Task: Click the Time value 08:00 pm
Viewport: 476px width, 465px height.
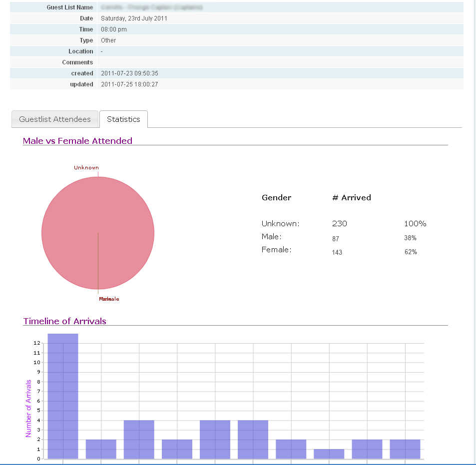Action: 114,29
